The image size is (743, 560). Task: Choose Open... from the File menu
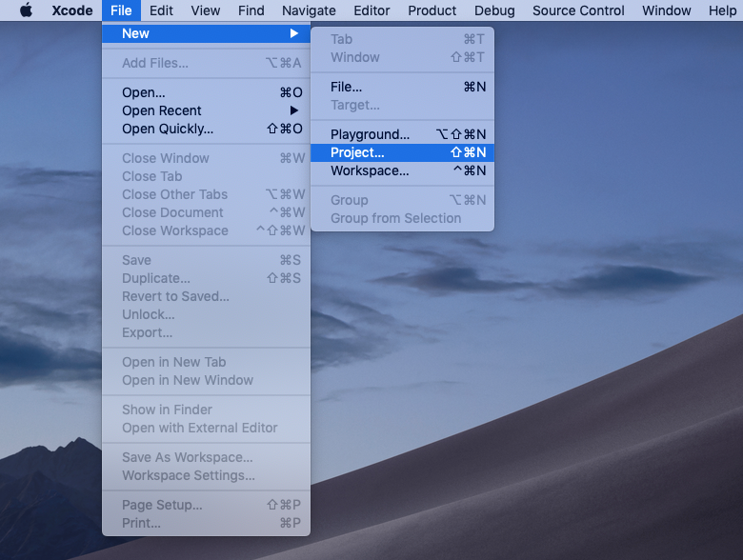coord(206,92)
